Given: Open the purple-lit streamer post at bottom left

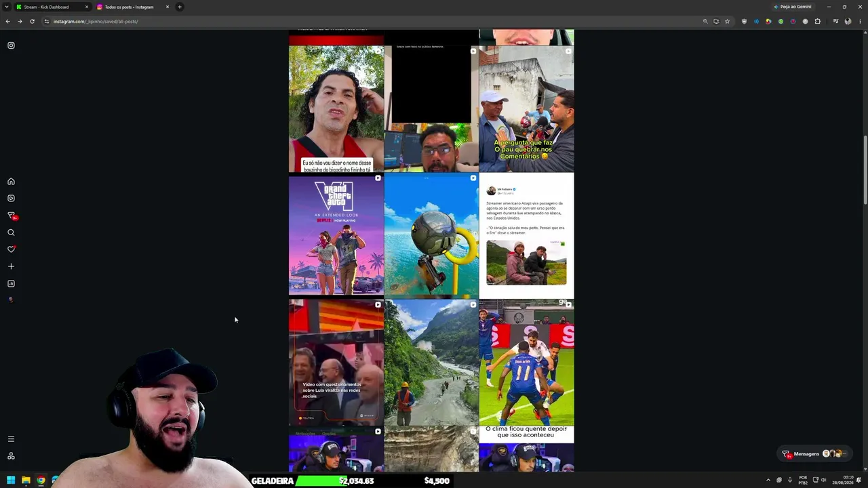Looking at the screenshot, I should pos(336,449).
